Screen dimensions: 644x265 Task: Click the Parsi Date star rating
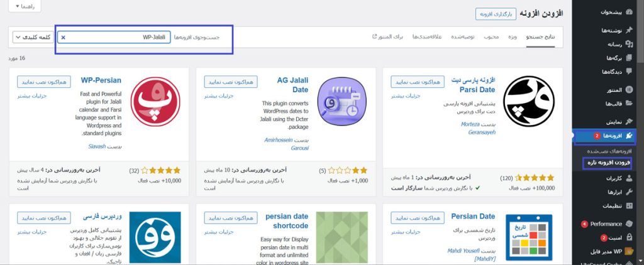[x=534, y=178]
